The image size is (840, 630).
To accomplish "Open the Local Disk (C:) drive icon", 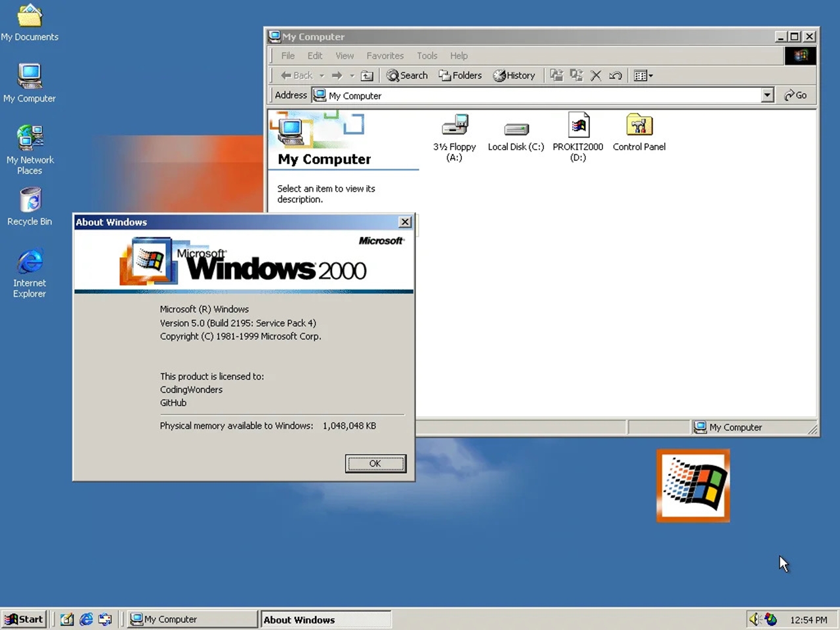I will coord(516,129).
